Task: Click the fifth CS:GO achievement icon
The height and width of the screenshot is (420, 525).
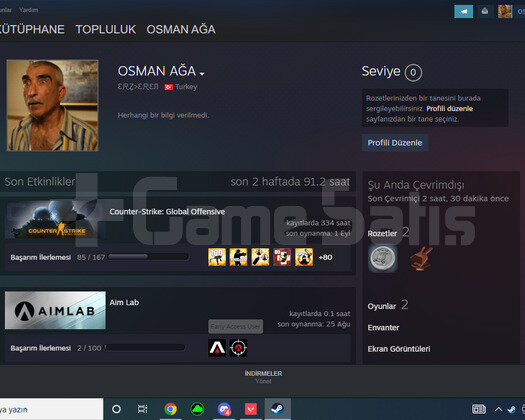Action: [304, 257]
